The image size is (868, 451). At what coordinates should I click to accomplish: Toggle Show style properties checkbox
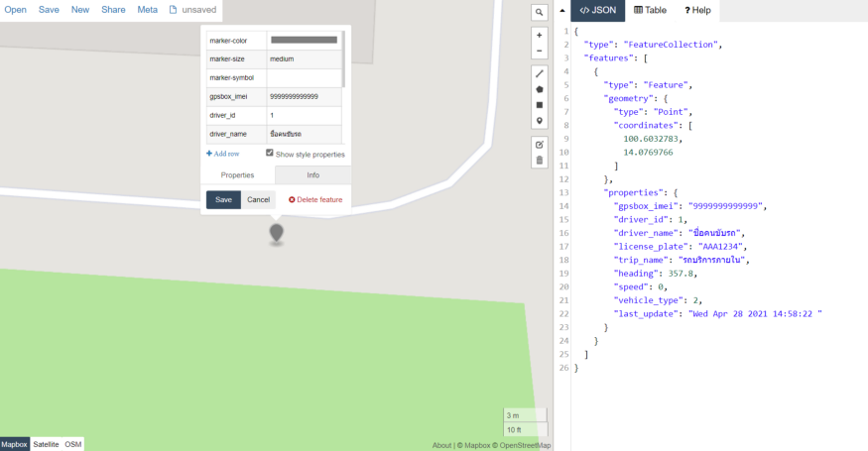pos(270,153)
